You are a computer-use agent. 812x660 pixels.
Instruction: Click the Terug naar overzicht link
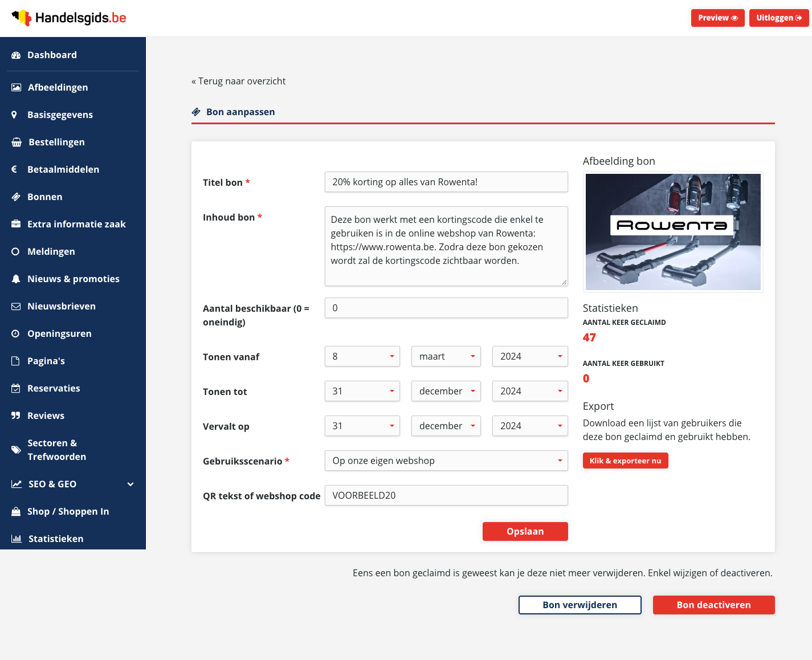239,81
